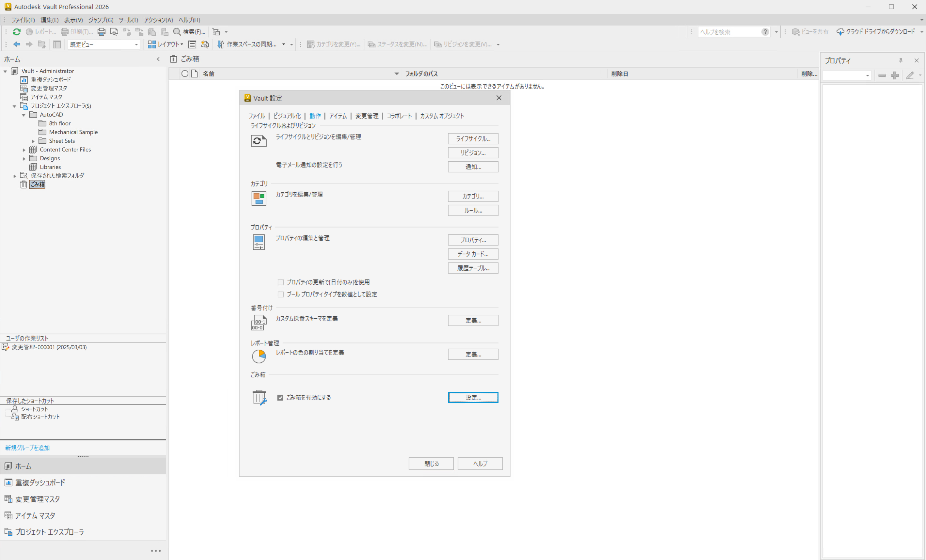
Task: Click the ライフサイクル... button
Action: tap(473, 139)
